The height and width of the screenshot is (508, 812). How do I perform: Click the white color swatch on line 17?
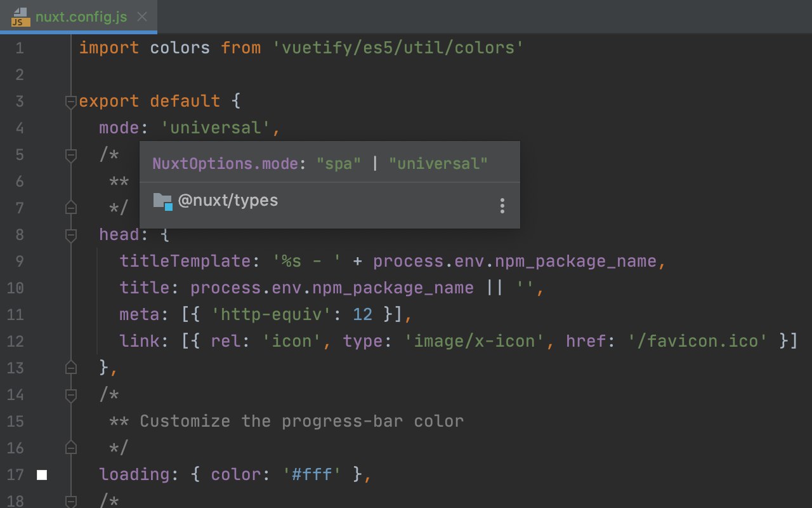pyautogui.click(x=42, y=474)
